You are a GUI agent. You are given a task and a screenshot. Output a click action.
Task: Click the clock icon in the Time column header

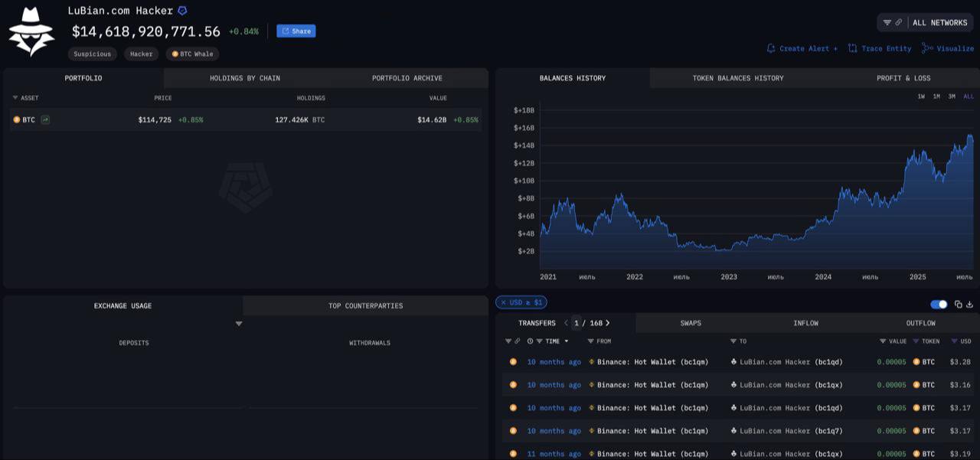pyautogui.click(x=530, y=341)
